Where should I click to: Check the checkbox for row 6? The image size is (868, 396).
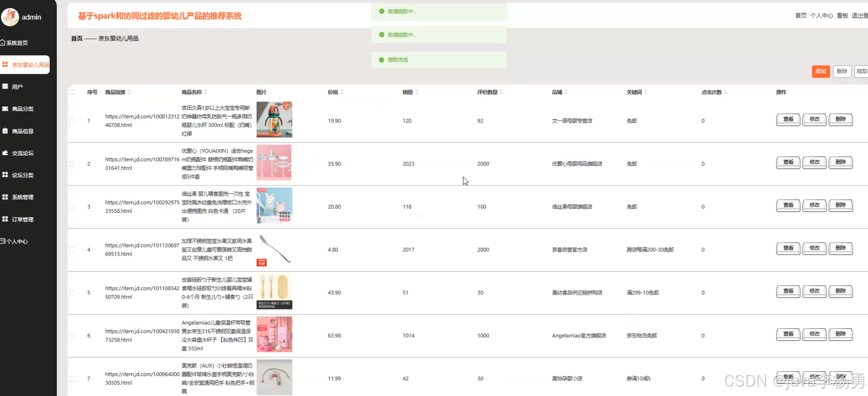(72, 336)
